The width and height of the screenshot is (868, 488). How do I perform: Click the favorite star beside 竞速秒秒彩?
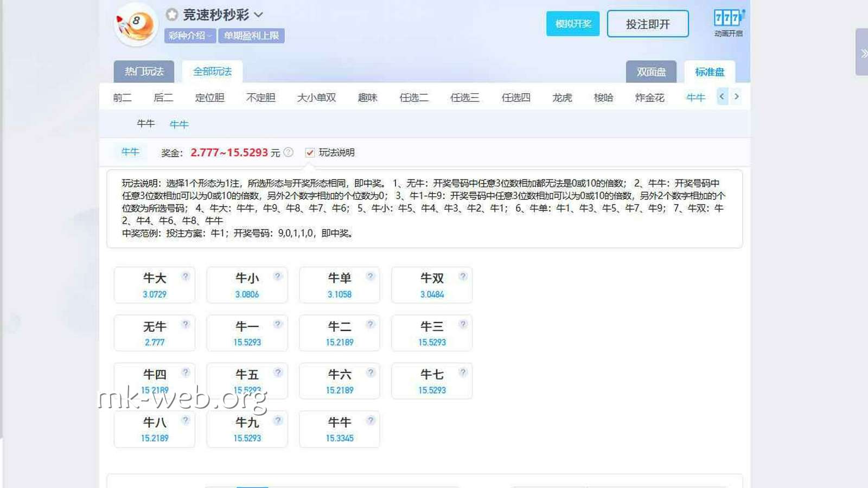[172, 15]
